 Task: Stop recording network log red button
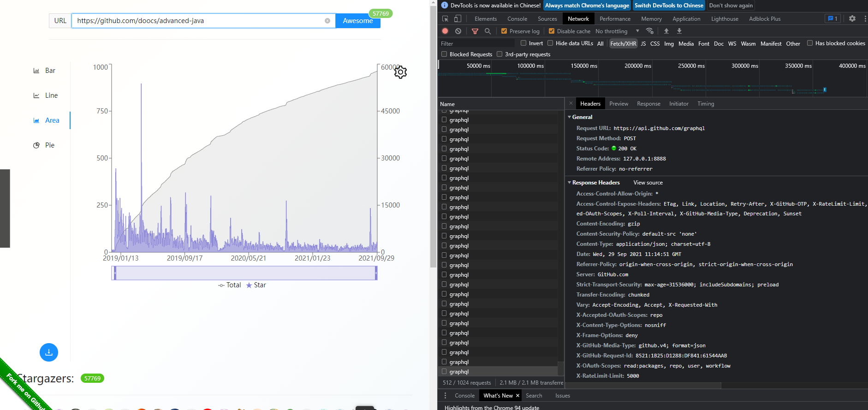pos(445,31)
